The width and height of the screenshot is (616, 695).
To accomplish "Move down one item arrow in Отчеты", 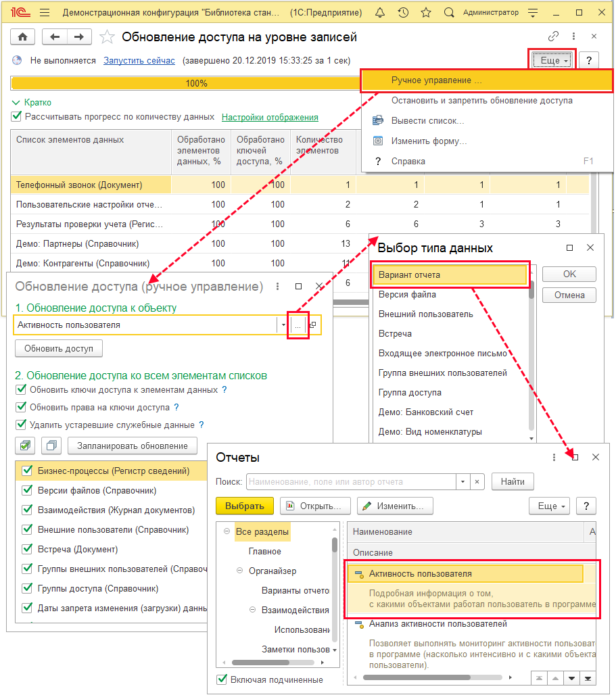I will (x=571, y=679).
